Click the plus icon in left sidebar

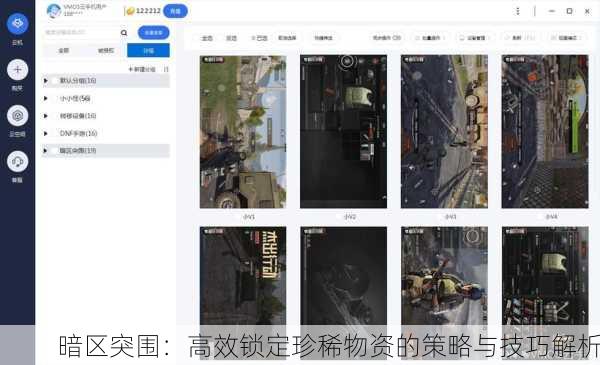click(x=17, y=70)
